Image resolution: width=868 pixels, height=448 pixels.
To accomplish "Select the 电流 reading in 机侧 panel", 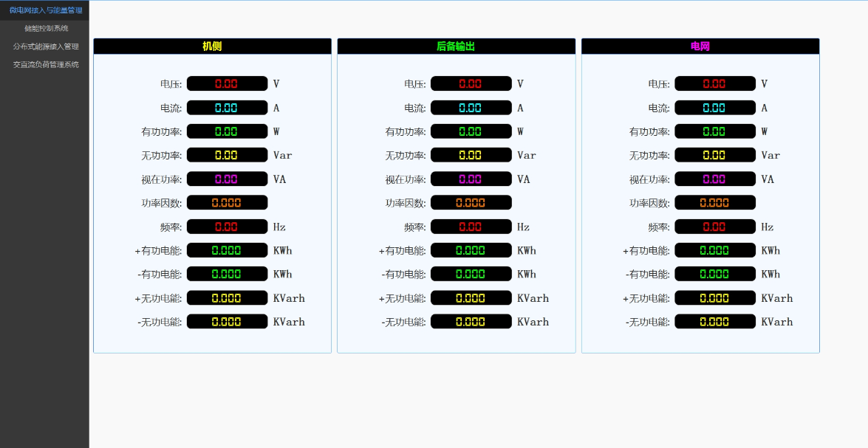I will pyautogui.click(x=227, y=108).
